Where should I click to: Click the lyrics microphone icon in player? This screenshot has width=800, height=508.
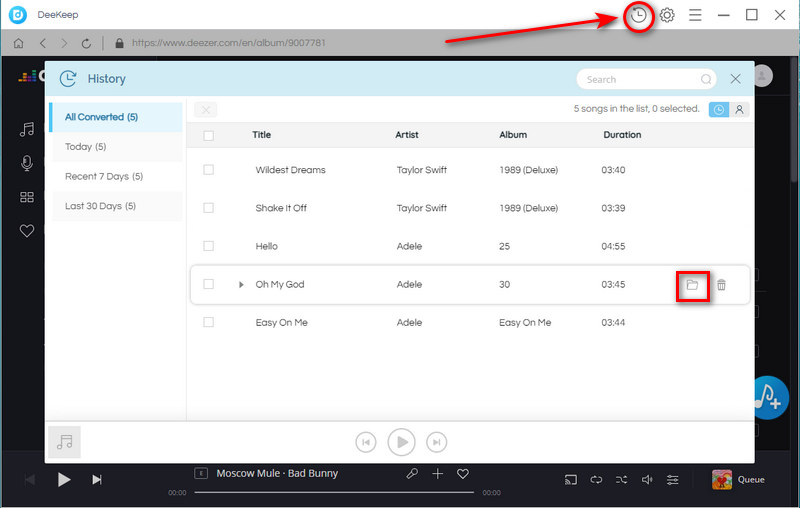(x=412, y=473)
